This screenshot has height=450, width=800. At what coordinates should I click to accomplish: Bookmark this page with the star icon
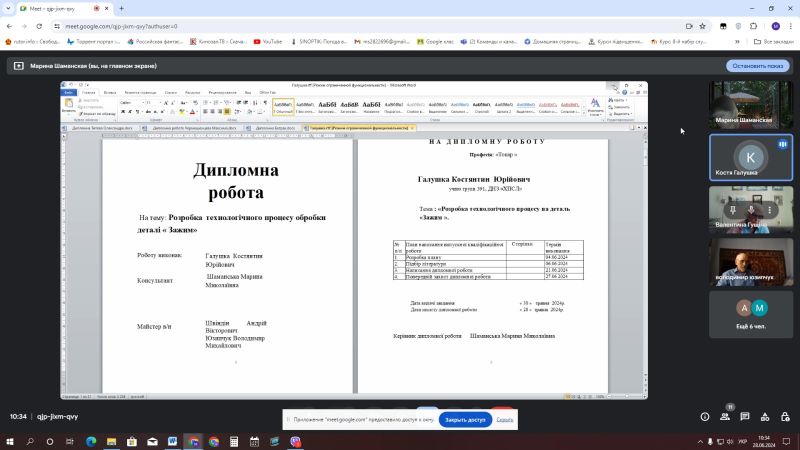click(703, 26)
